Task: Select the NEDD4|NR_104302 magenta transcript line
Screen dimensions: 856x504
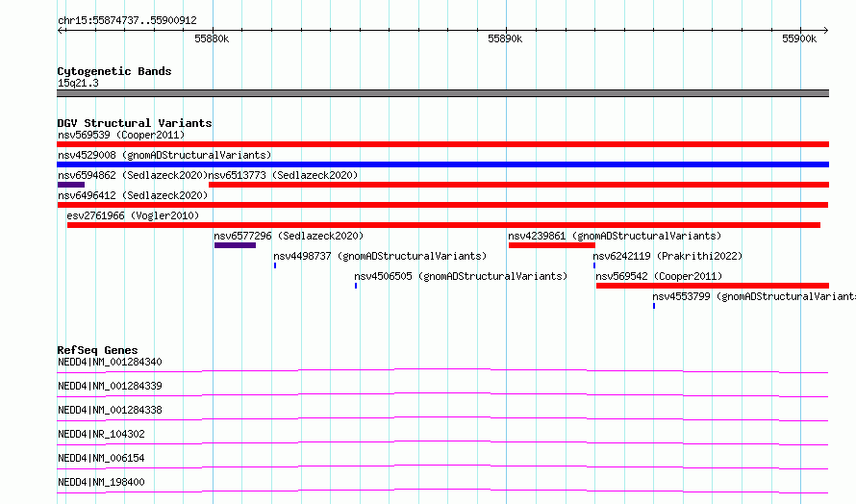Action: coord(442,442)
